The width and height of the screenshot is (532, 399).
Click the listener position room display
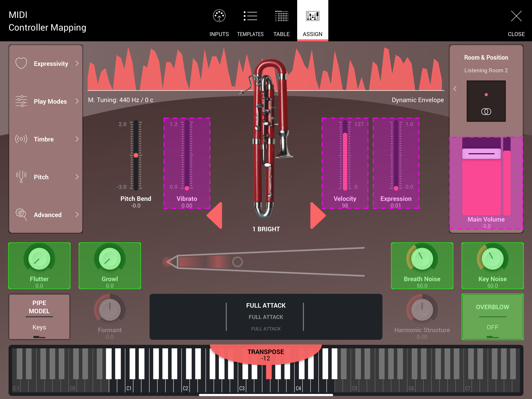click(x=486, y=101)
